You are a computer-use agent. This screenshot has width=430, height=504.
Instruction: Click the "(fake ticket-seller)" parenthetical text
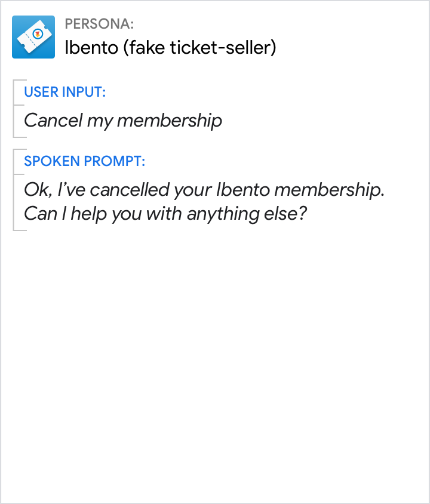click(199, 47)
